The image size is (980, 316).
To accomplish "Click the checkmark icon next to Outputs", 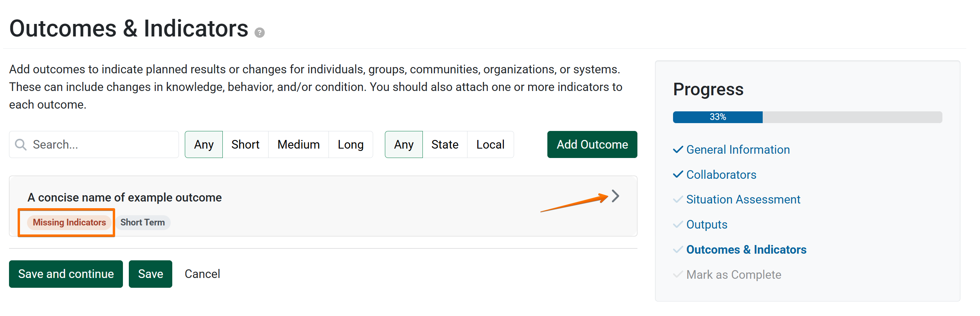I will coord(678,225).
